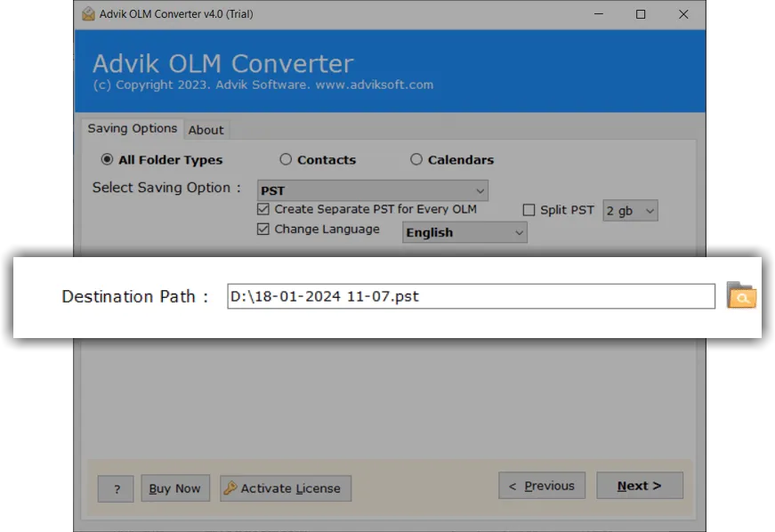Click the Advik OLM Converter banner title
775x532 pixels.
click(223, 64)
